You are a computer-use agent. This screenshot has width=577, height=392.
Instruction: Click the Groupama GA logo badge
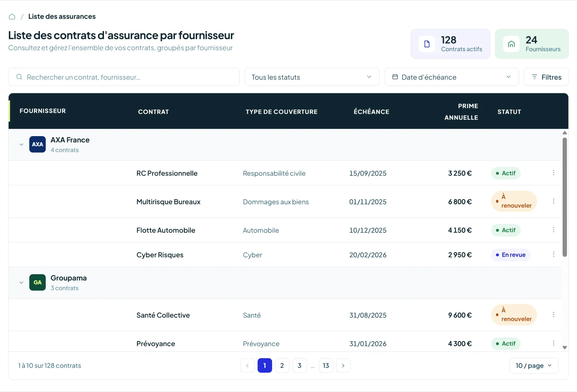click(37, 282)
